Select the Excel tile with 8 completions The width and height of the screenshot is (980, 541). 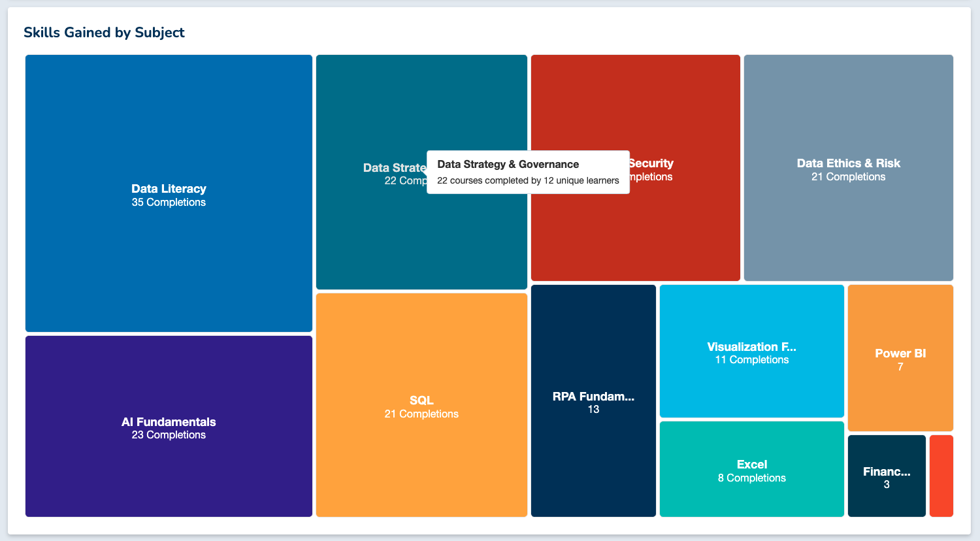752,469
